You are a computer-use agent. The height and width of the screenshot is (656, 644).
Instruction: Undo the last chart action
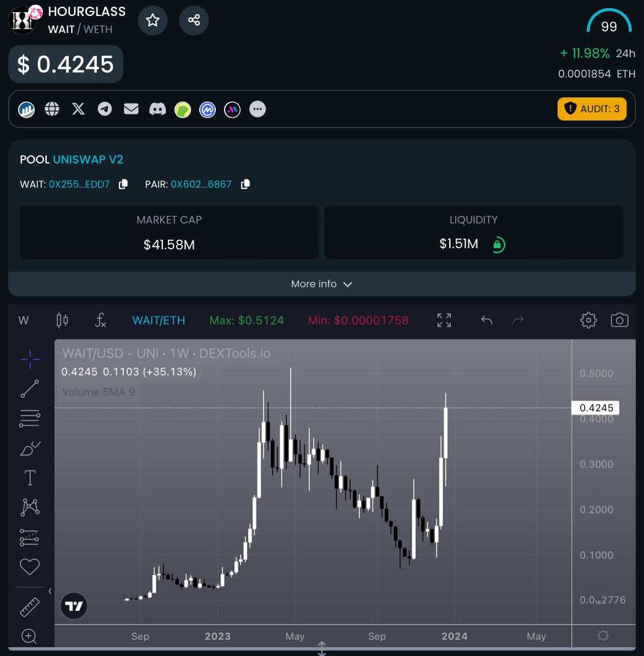point(486,320)
